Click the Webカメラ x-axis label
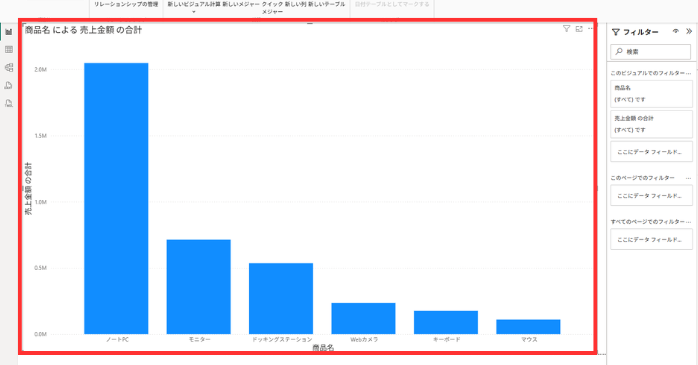Image resolution: width=698 pixels, height=365 pixels. 364,340
